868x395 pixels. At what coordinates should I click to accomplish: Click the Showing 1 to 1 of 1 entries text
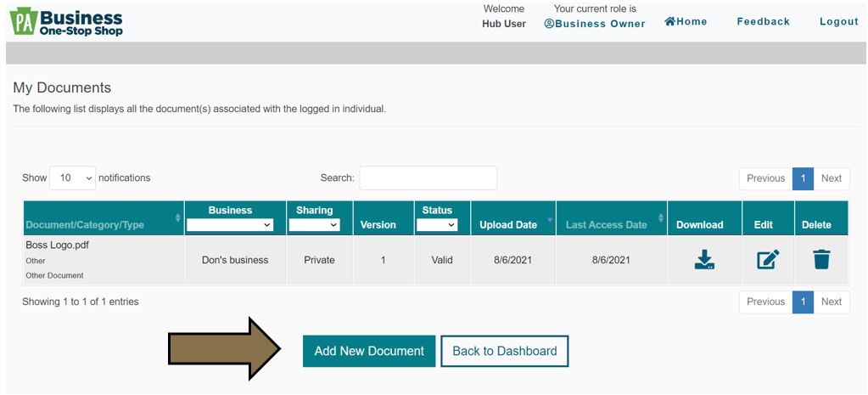[x=81, y=302]
